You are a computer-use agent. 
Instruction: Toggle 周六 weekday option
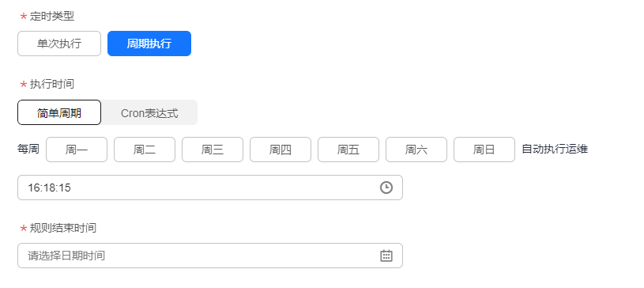(x=416, y=150)
